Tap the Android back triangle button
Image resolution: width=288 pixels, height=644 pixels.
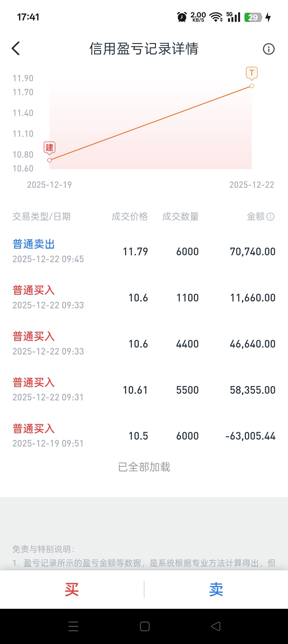(x=216, y=626)
